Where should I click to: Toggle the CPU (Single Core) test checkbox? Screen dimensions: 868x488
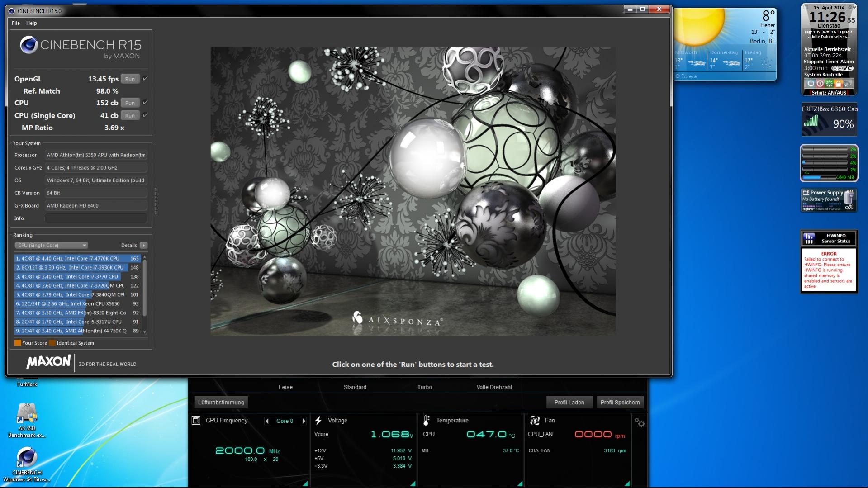145,115
